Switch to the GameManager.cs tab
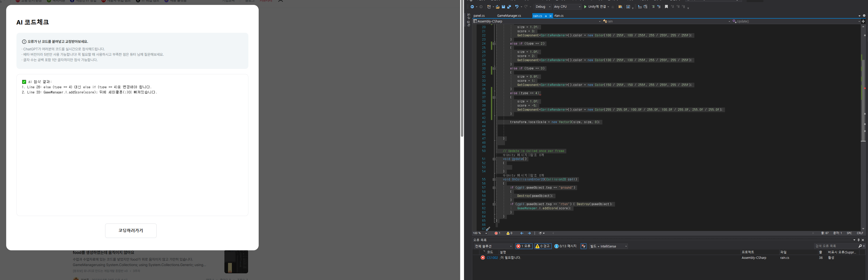Screen dimensions: 868x280 click(509, 16)
